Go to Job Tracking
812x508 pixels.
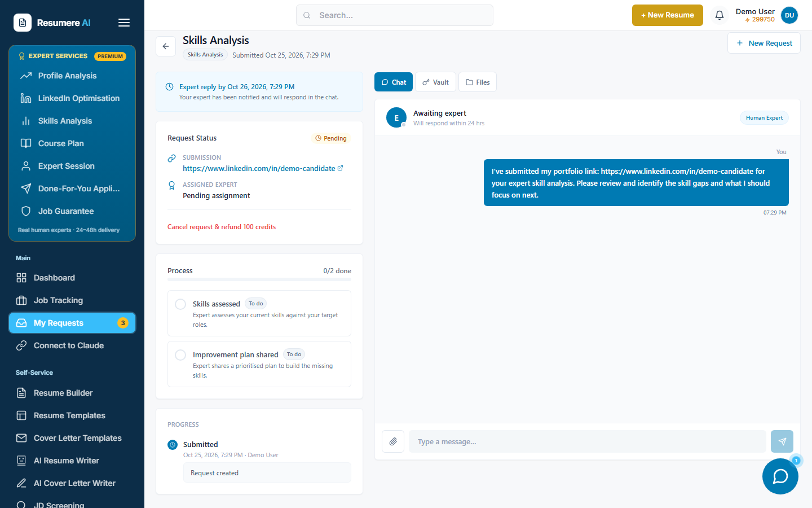tap(72, 300)
